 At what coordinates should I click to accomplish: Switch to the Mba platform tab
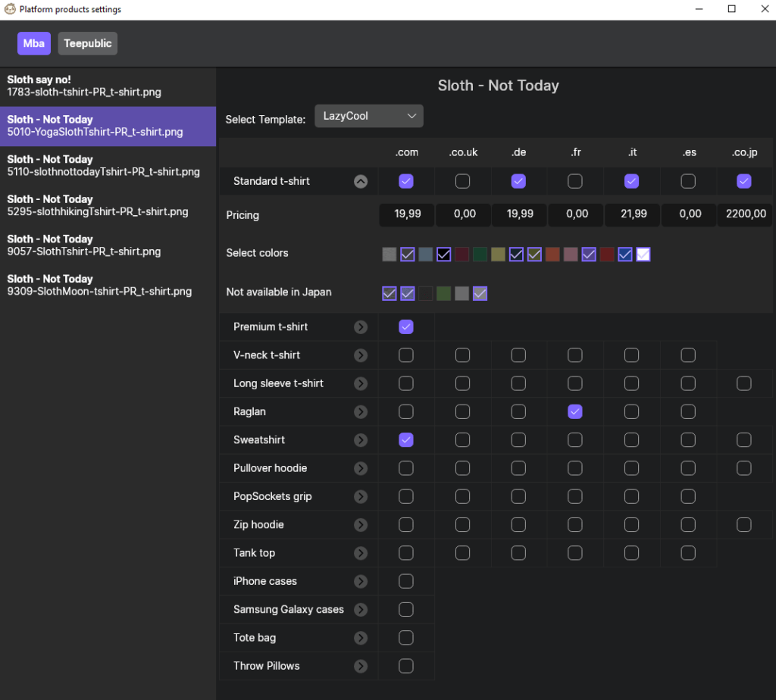pyautogui.click(x=33, y=43)
